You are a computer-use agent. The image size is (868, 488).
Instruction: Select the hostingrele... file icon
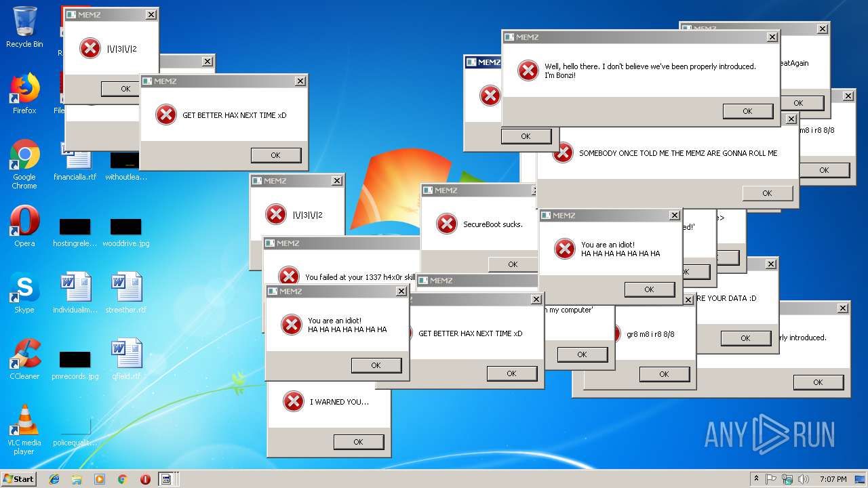[75, 230]
